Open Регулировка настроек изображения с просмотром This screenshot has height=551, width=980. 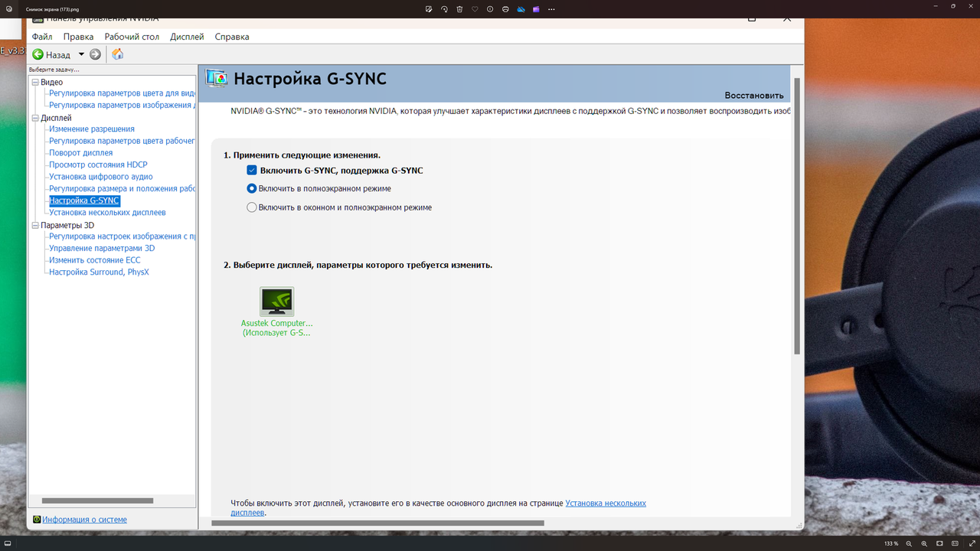(x=122, y=236)
